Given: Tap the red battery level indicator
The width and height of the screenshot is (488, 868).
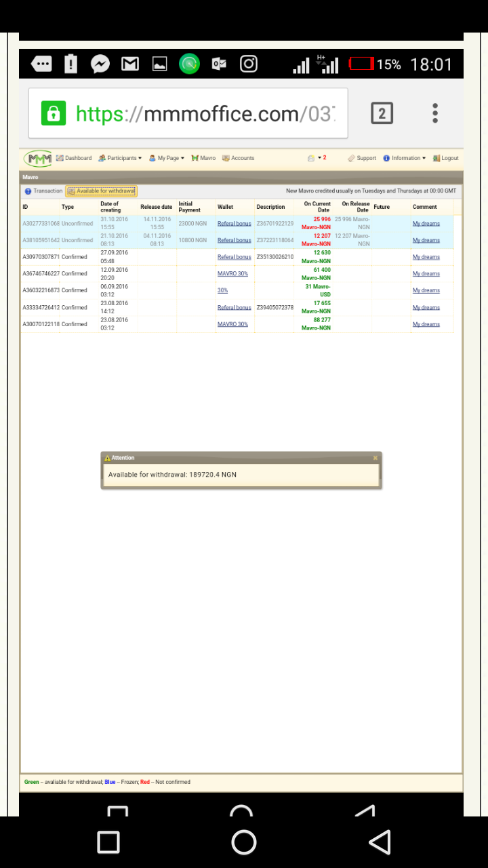Looking at the screenshot, I should pos(361,64).
